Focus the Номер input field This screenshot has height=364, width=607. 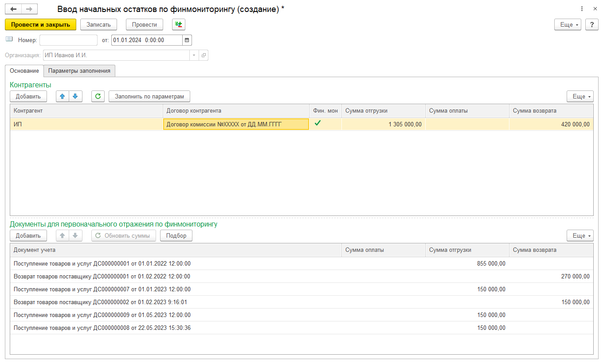[x=68, y=40]
